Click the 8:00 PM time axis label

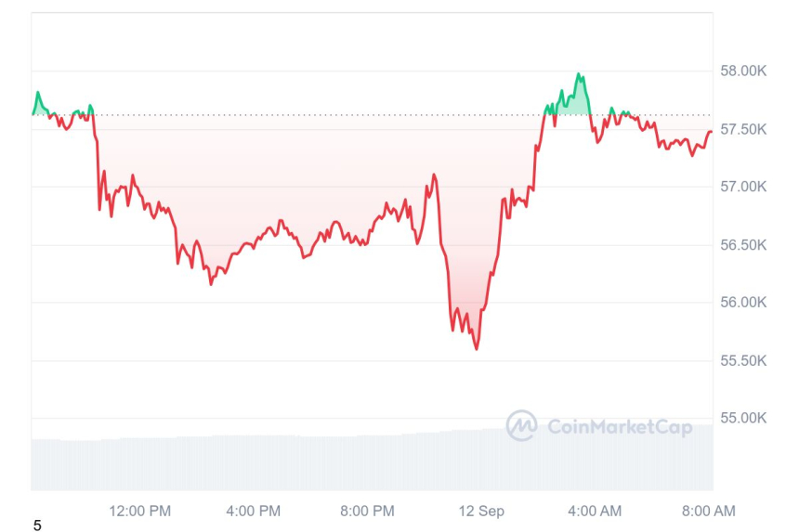(367, 511)
